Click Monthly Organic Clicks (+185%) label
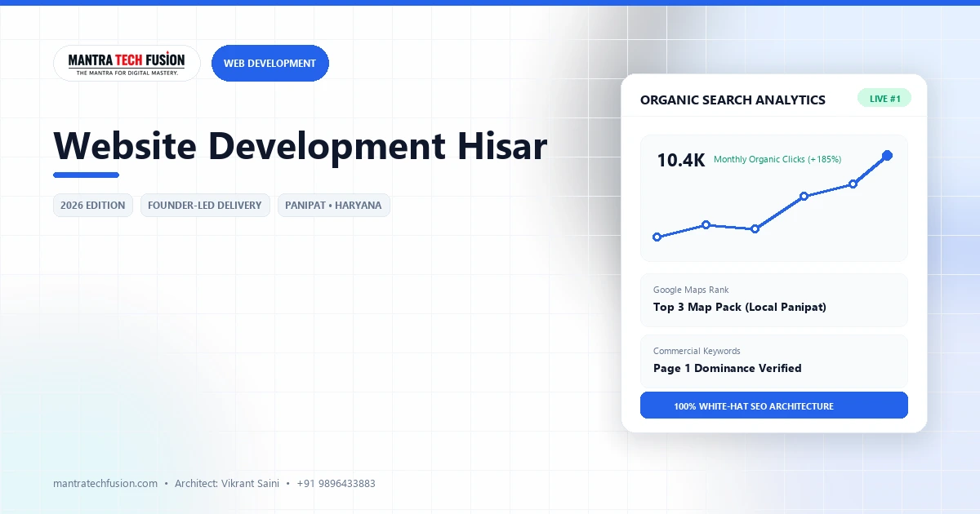This screenshot has height=514, width=980. (777, 159)
